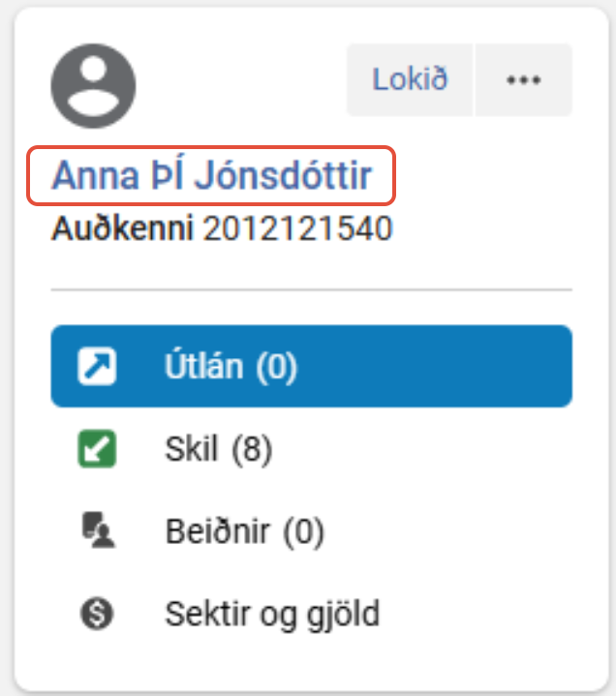This screenshot has height=696, width=616.
Task: Click the green Skil return icon
Action: coord(96,449)
